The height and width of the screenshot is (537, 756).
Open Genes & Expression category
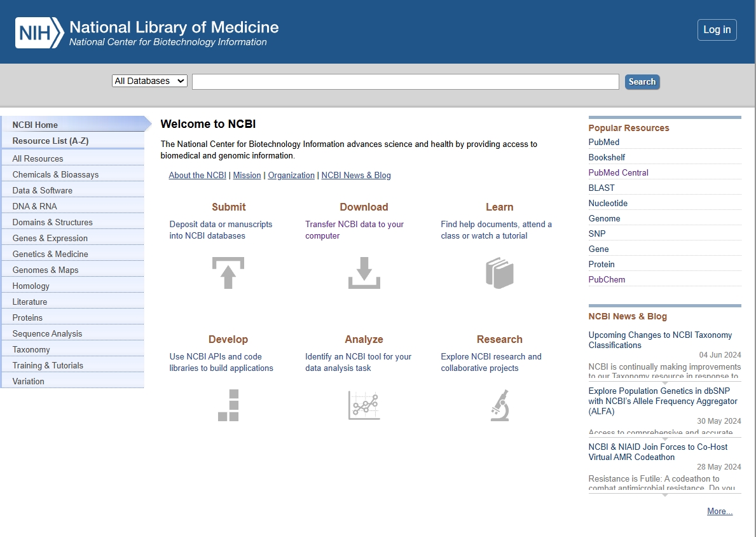pos(72,239)
